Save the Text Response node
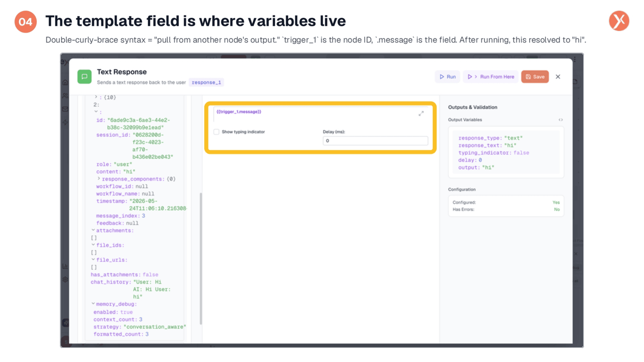644x362 pixels. point(535,77)
